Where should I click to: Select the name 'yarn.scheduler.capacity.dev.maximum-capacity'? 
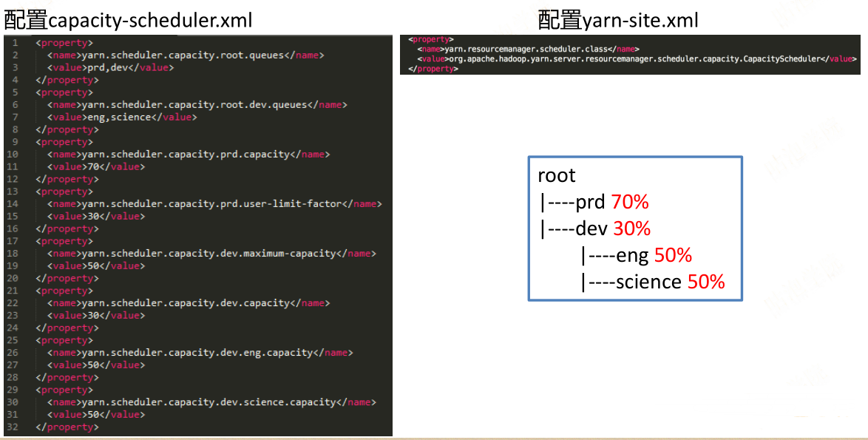pyautogui.click(x=208, y=254)
